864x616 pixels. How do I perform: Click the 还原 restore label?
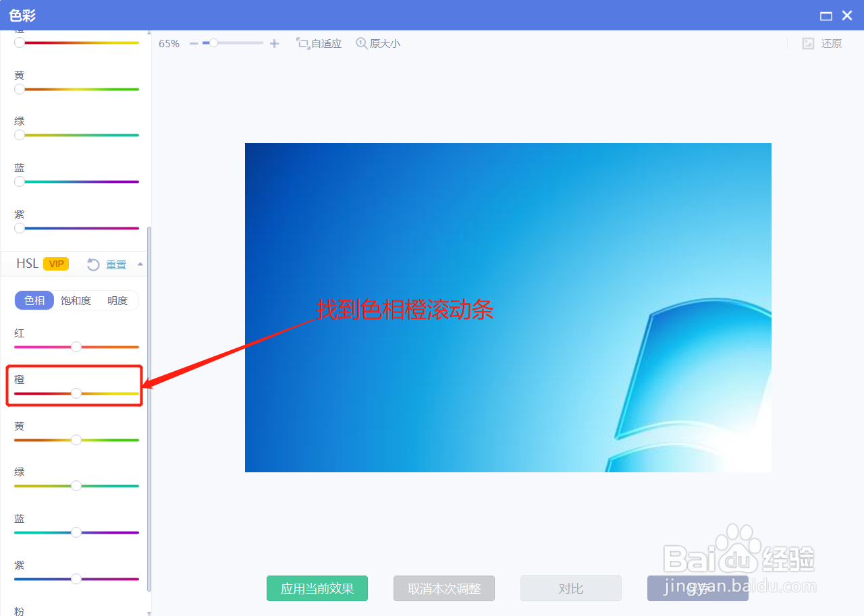click(x=832, y=43)
